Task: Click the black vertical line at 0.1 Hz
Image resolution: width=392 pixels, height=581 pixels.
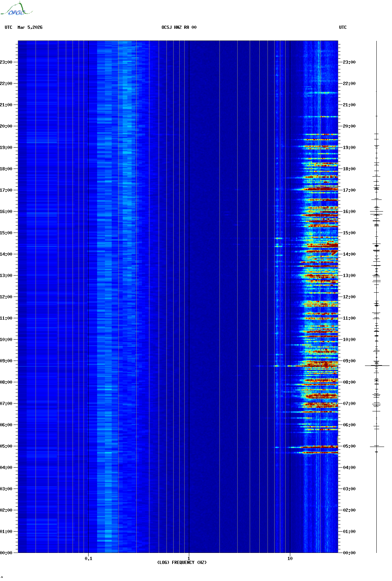Action: 88,284
